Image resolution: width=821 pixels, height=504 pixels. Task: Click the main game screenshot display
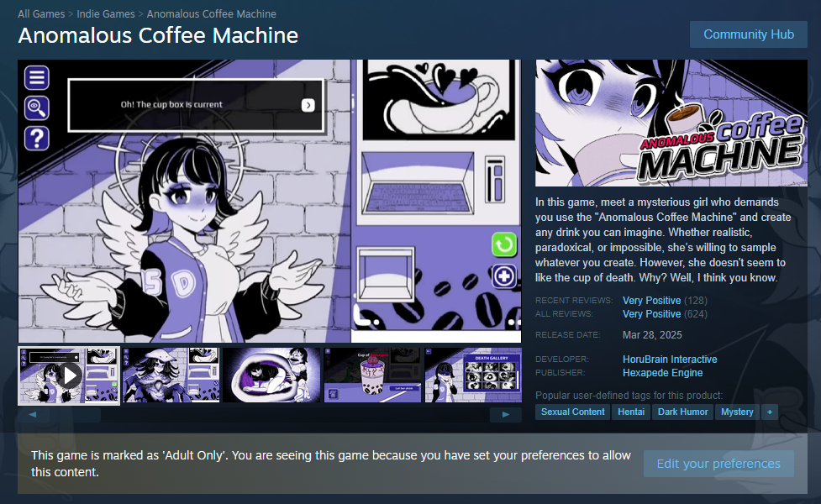click(x=270, y=201)
